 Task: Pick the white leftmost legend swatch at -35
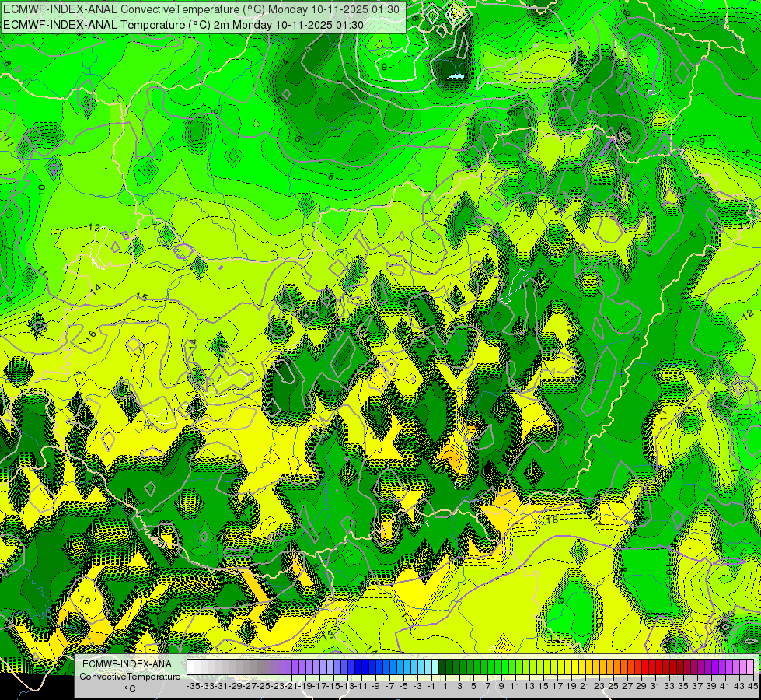(x=190, y=667)
